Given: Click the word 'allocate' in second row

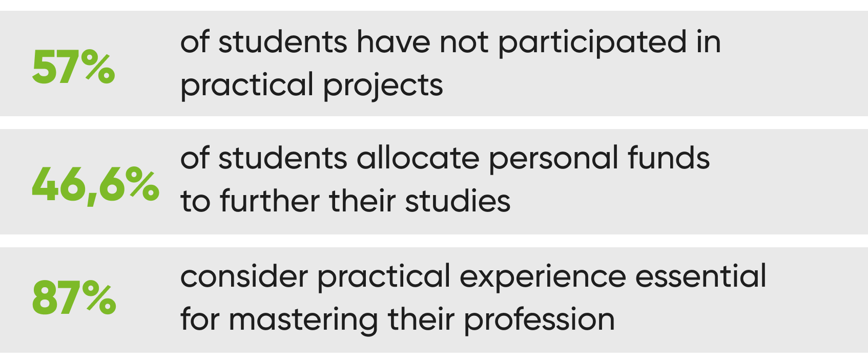Looking at the screenshot, I should tap(418, 158).
